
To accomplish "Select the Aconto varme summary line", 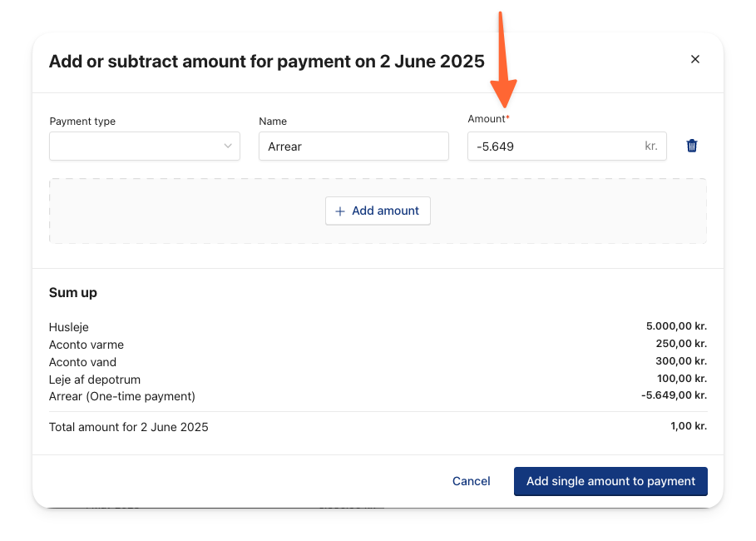I will (378, 344).
